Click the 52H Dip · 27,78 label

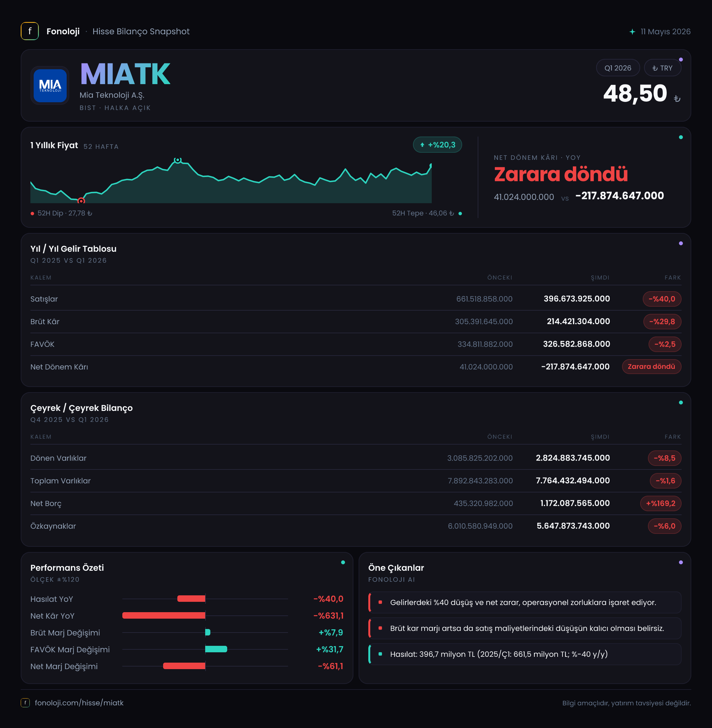tap(65, 214)
